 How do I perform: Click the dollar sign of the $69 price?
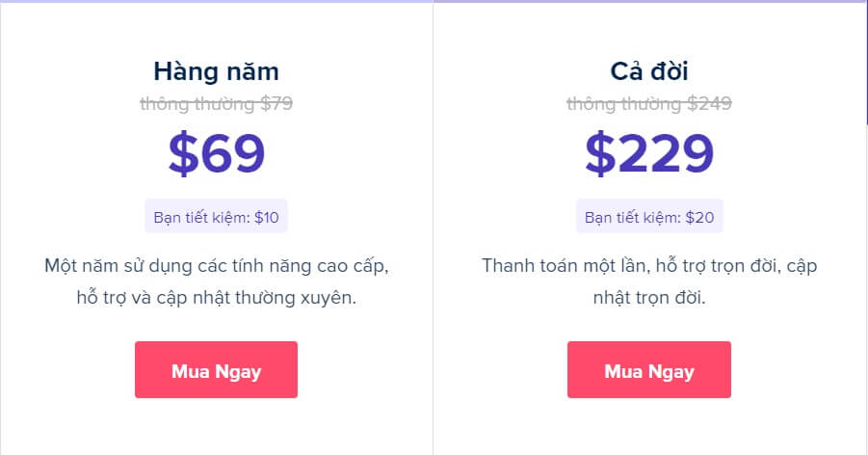pos(183,153)
